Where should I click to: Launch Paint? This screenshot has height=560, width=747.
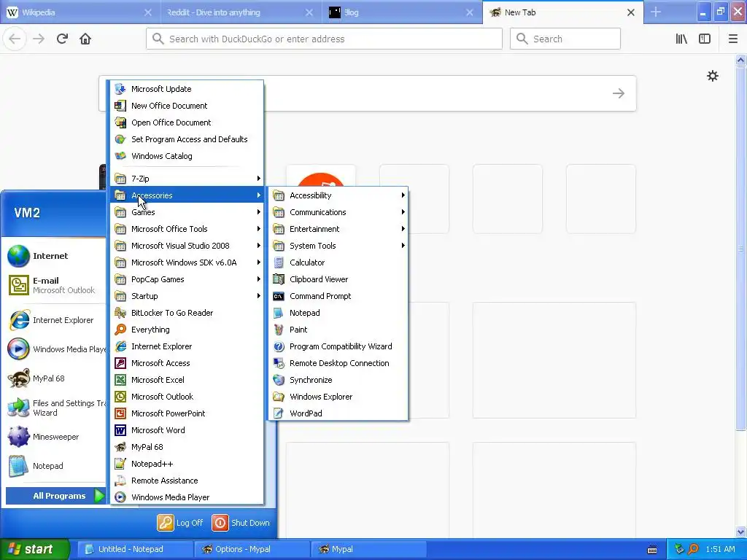pos(338,330)
